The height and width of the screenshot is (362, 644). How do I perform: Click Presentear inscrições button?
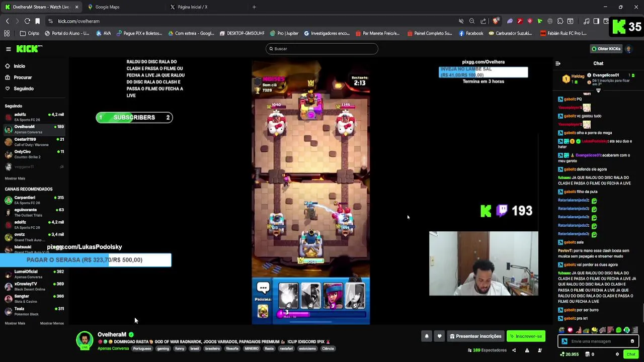pyautogui.click(x=475, y=336)
